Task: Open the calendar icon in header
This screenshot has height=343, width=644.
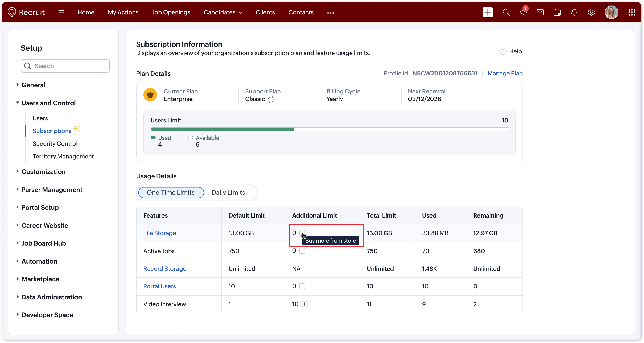Action: pos(557,12)
